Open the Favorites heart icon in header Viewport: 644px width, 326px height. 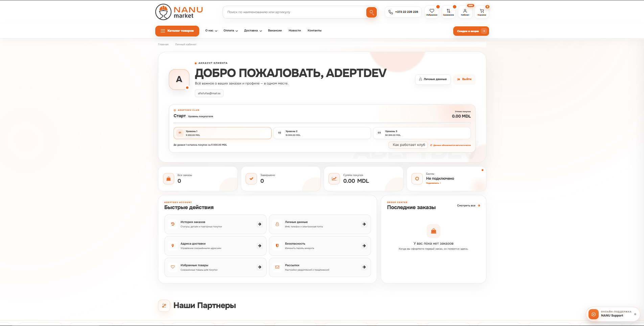coord(432,12)
